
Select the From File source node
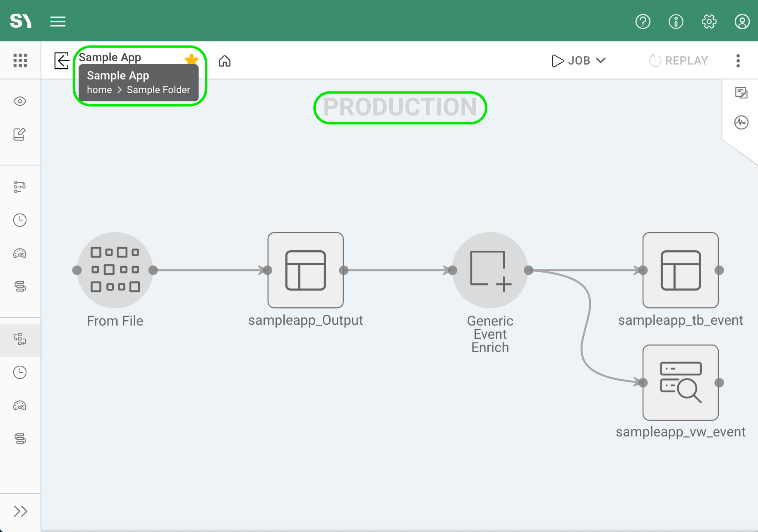point(115,270)
